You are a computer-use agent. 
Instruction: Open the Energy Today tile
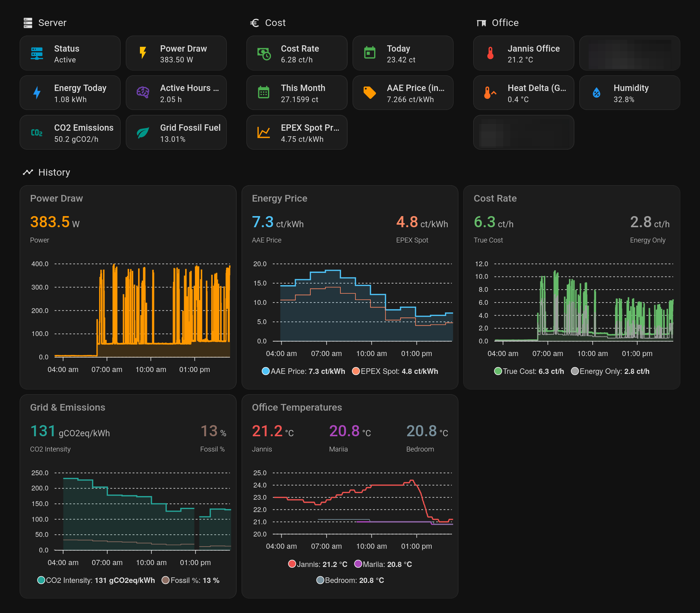click(x=70, y=93)
